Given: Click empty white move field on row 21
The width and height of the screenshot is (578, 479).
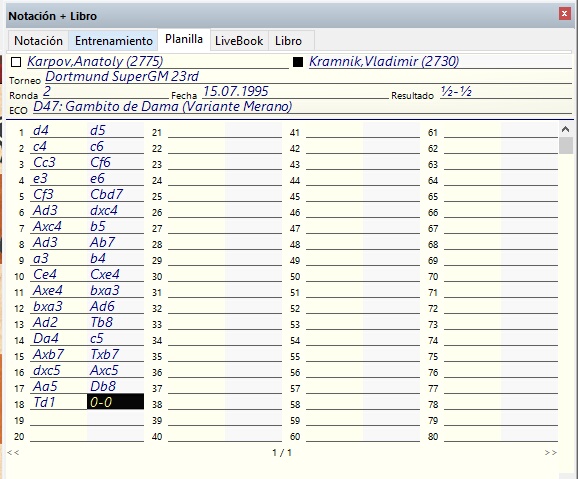Looking at the screenshot, I should (196, 131).
